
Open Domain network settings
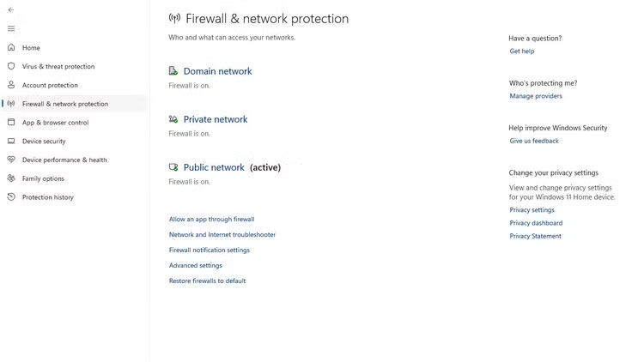(217, 71)
